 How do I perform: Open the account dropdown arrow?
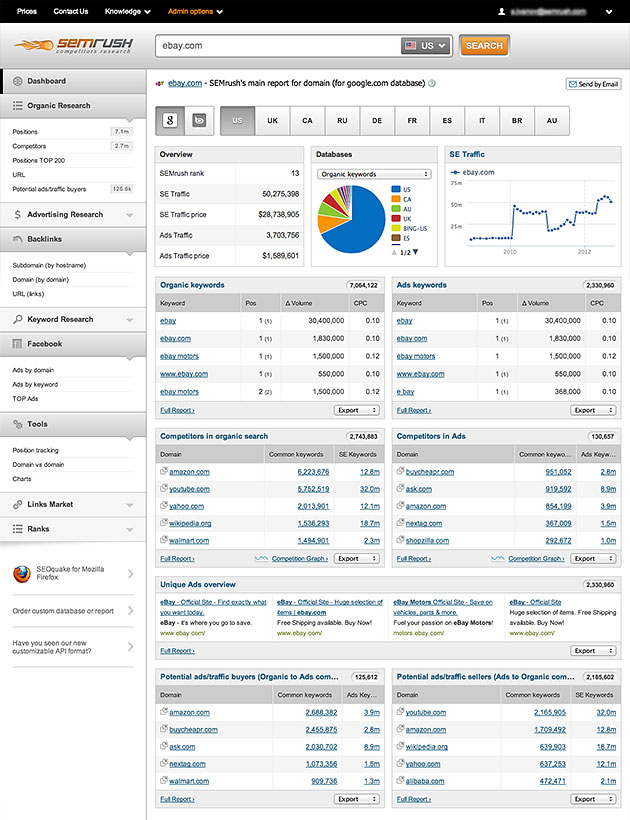[x=609, y=12]
